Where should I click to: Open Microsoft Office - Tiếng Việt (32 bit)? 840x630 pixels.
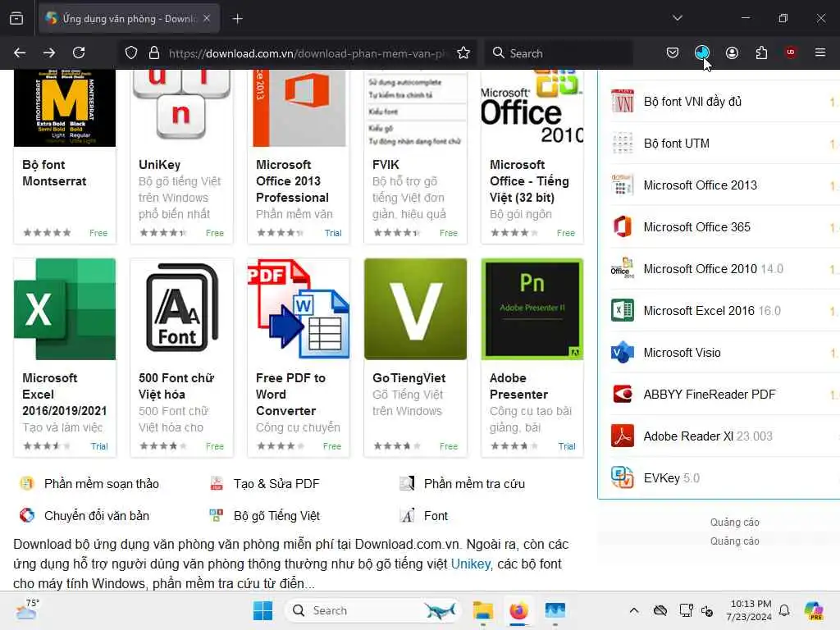click(x=529, y=181)
